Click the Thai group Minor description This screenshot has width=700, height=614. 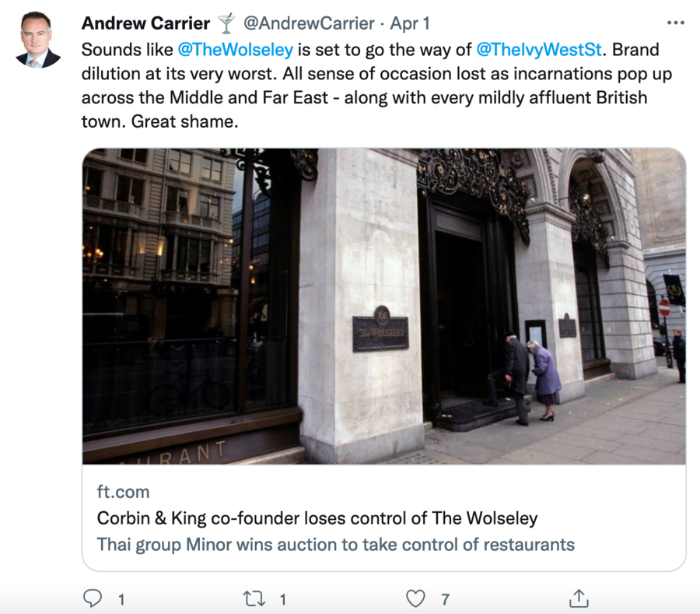pyautogui.click(x=335, y=544)
